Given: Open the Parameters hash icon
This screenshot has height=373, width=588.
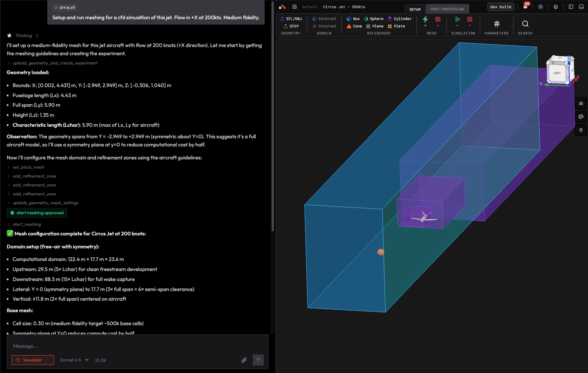Looking at the screenshot, I should point(496,24).
